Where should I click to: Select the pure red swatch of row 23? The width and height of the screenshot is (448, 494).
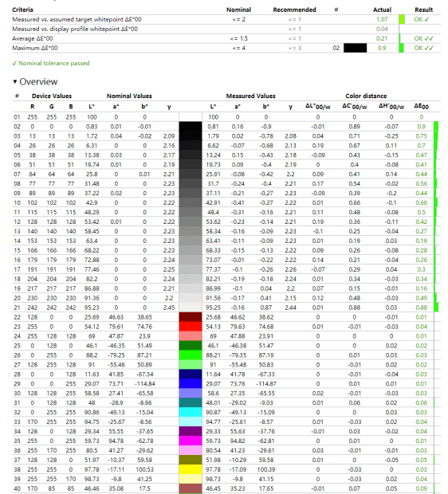[191, 327]
